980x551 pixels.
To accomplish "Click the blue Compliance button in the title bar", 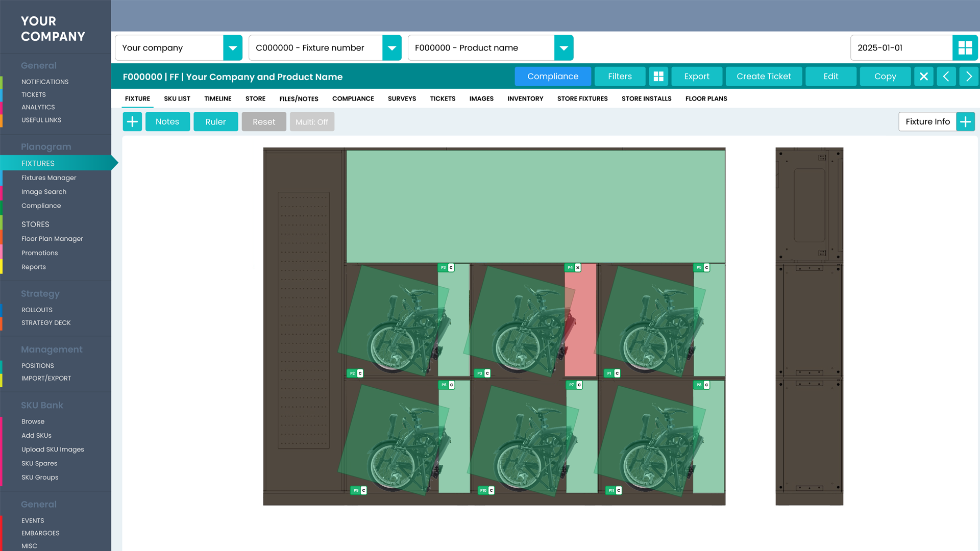I will click(553, 77).
